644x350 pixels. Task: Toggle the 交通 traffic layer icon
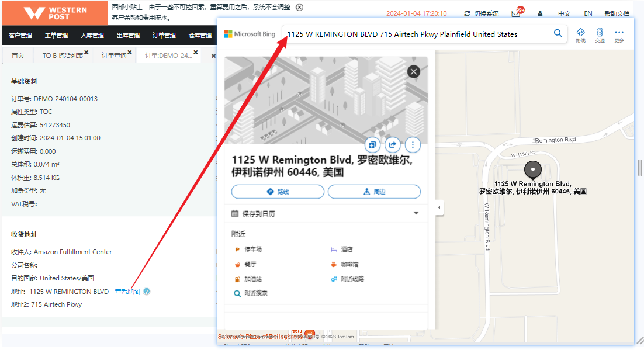click(600, 35)
